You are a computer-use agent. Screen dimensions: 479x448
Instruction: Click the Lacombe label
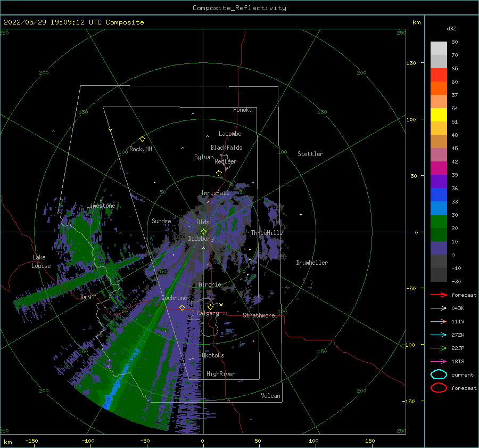click(x=230, y=134)
